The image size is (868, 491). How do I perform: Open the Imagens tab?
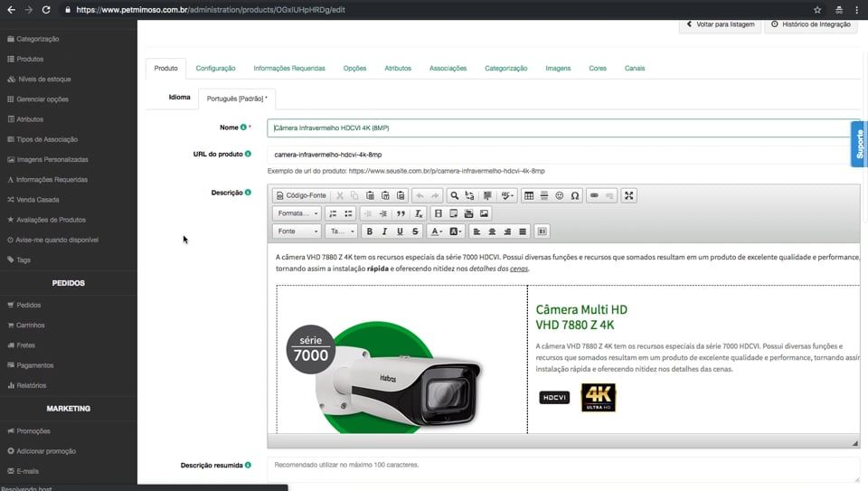point(558,68)
